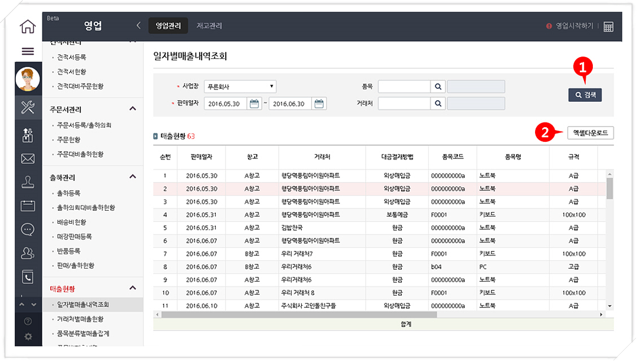The width and height of the screenshot is (637, 364).
Task: Open the hamburger menu icon
Action: click(x=28, y=51)
